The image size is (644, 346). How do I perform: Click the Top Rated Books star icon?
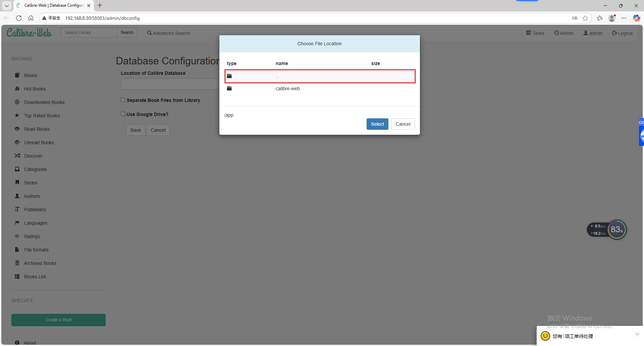pos(17,116)
